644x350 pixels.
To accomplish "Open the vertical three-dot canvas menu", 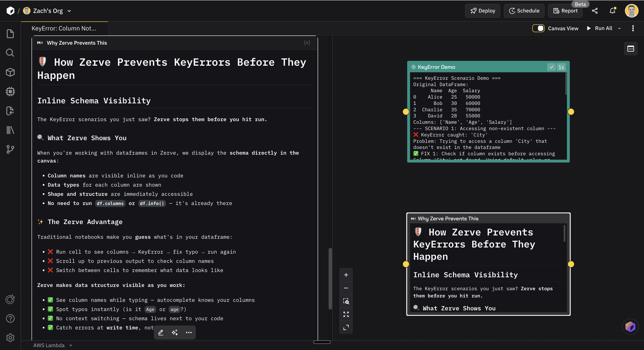I will coord(633,28).
